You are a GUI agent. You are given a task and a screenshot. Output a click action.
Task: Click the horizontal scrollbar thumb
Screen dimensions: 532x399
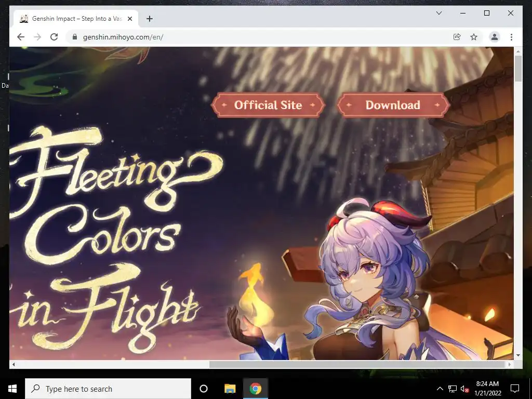click(x=357, y=364)
